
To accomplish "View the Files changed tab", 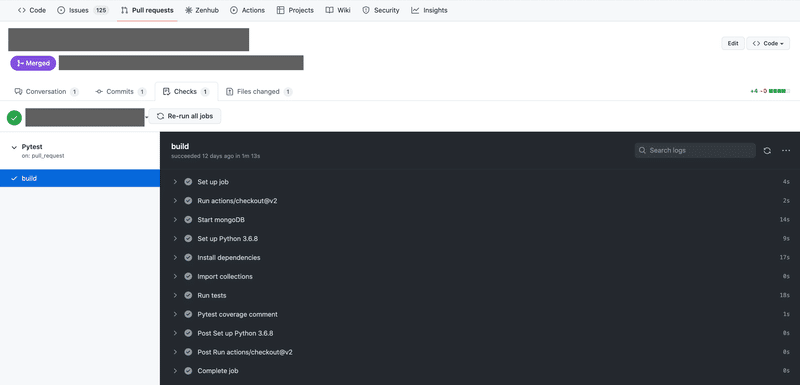I will pos(259,92).
